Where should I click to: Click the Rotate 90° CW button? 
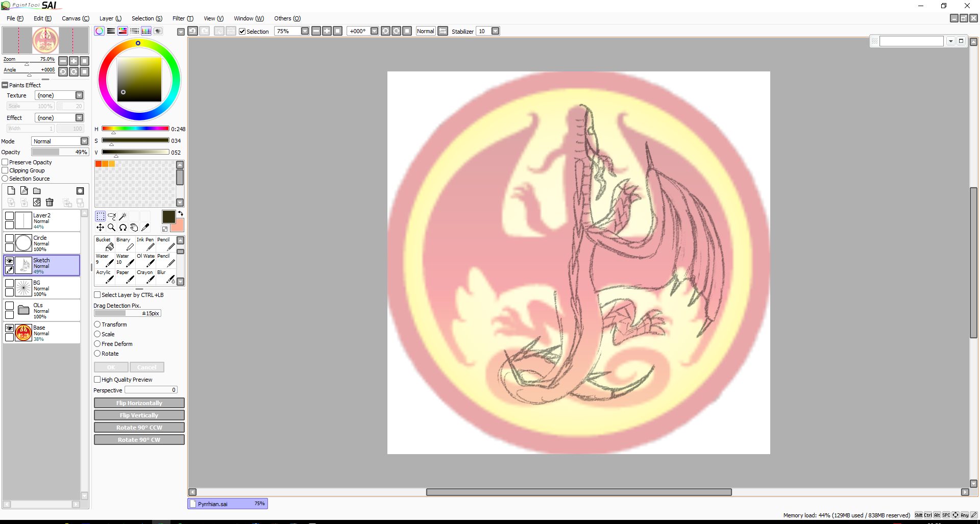139,440
